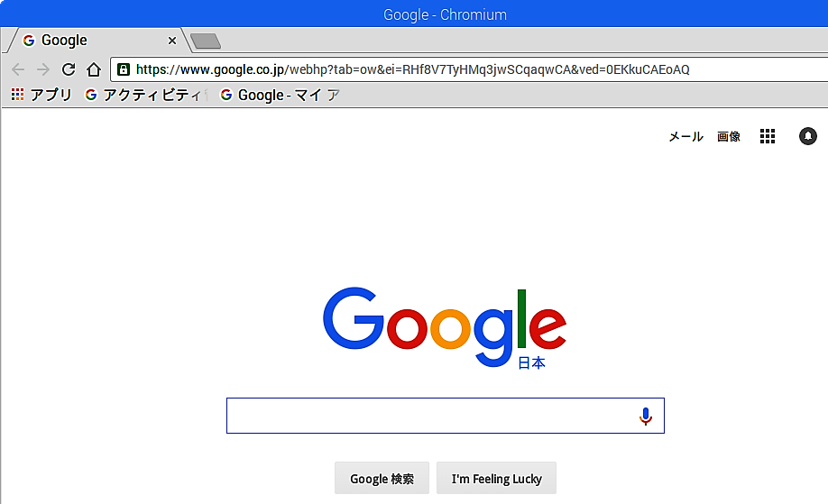Open the アクティビティ bookmark
828x504 pixels.
[143, 95]
